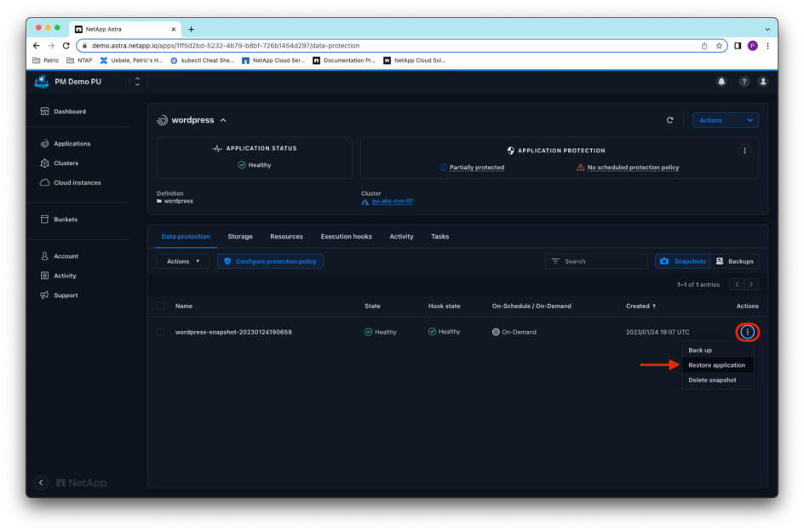The width and height of the screenshot is (804, 532).
Task: Toggle the select-all checkbox in table header
Action: (x=160, y=306)
